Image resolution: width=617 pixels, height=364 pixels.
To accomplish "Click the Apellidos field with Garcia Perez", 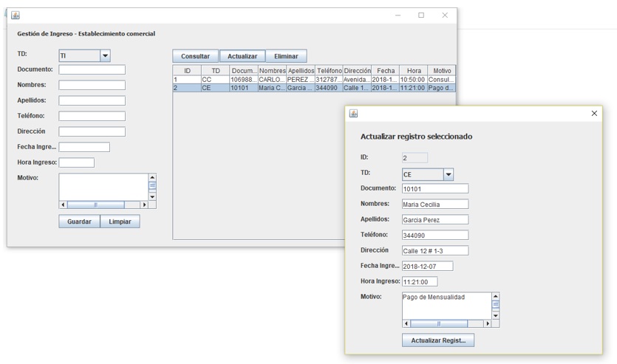I will tap(435, 219).
